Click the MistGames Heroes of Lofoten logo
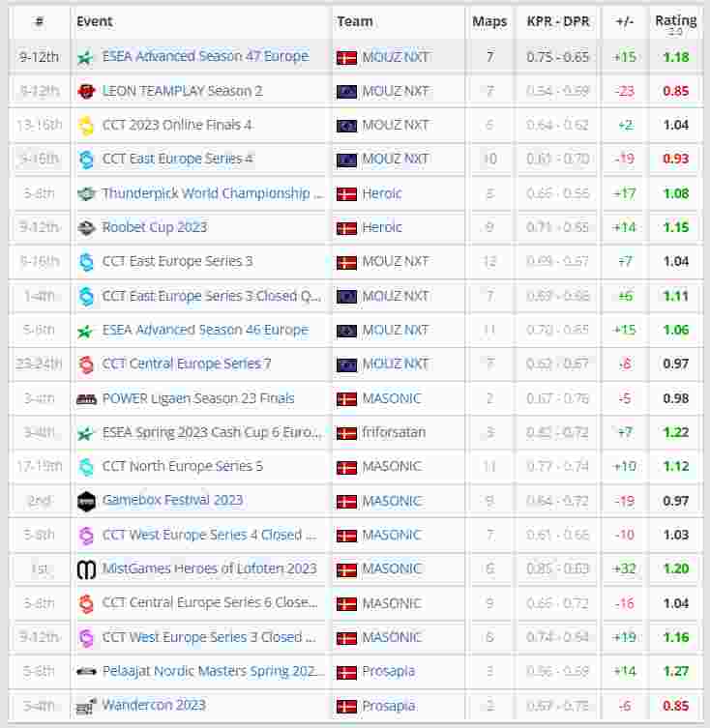The image size is (710, 728). pyautogui.click(x=86, y=568)
